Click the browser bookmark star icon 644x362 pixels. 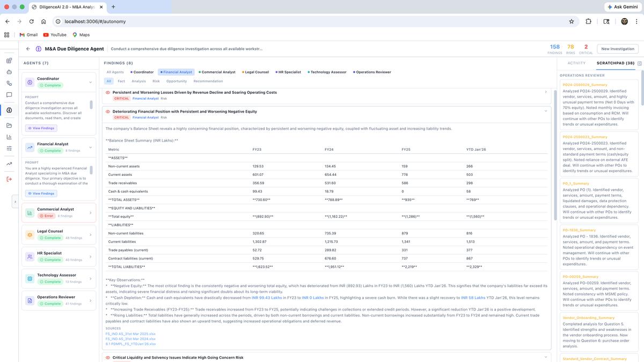tap(572, 21)
